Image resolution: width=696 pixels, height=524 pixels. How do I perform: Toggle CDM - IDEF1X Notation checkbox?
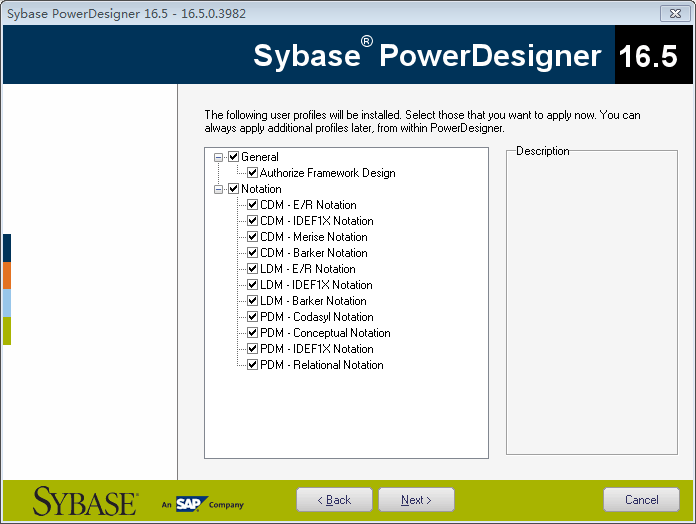(253, 221)
